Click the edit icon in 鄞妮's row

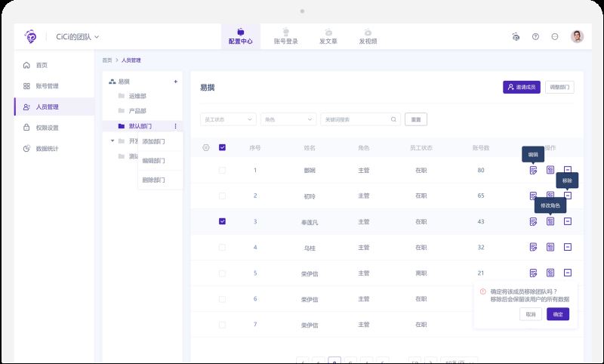(533, 170)
